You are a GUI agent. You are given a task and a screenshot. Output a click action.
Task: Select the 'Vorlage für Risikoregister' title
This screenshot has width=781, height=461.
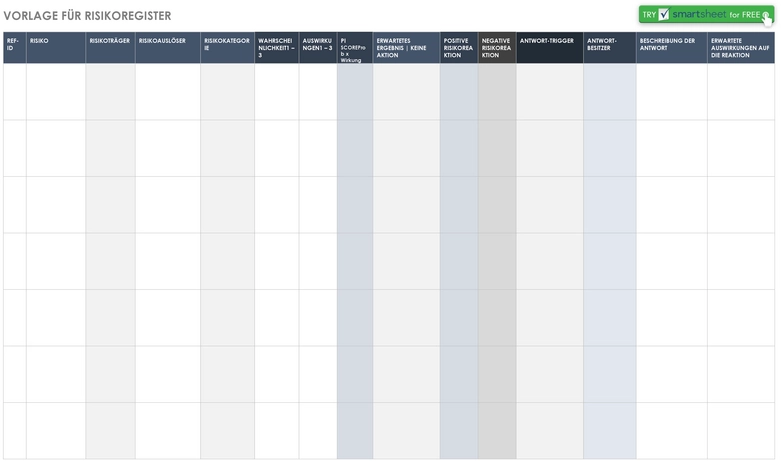point(87,16)
